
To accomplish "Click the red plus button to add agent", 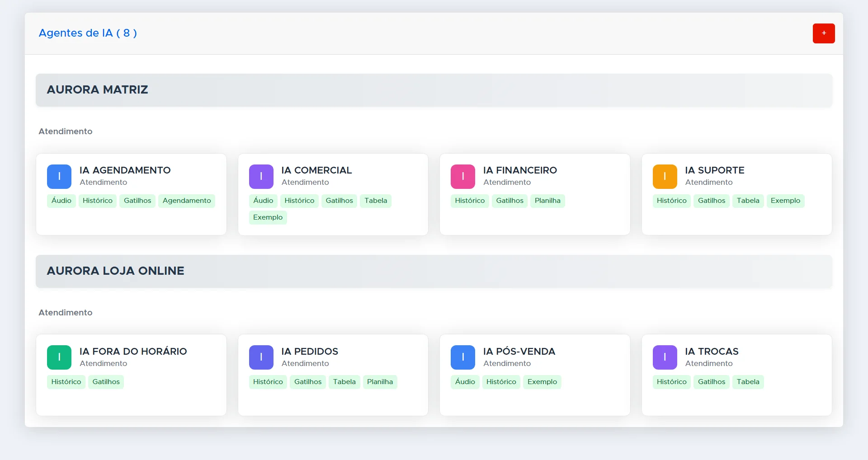I will tap(824, 33).
